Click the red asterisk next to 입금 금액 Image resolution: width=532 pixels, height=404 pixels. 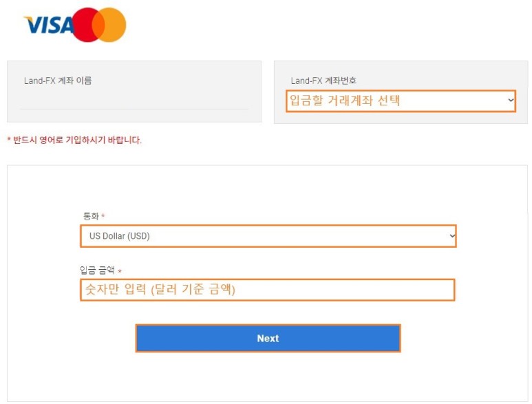point(120,270)
